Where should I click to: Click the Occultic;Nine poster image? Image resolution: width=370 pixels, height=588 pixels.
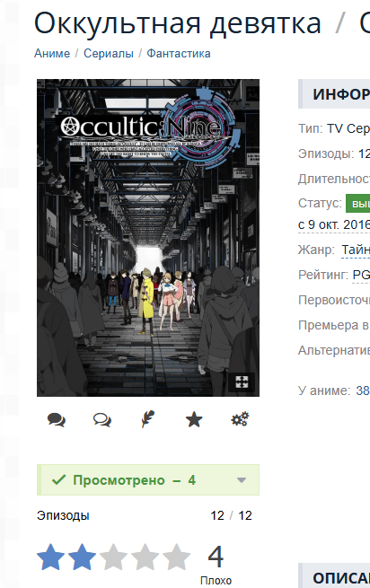click(148, 238)
